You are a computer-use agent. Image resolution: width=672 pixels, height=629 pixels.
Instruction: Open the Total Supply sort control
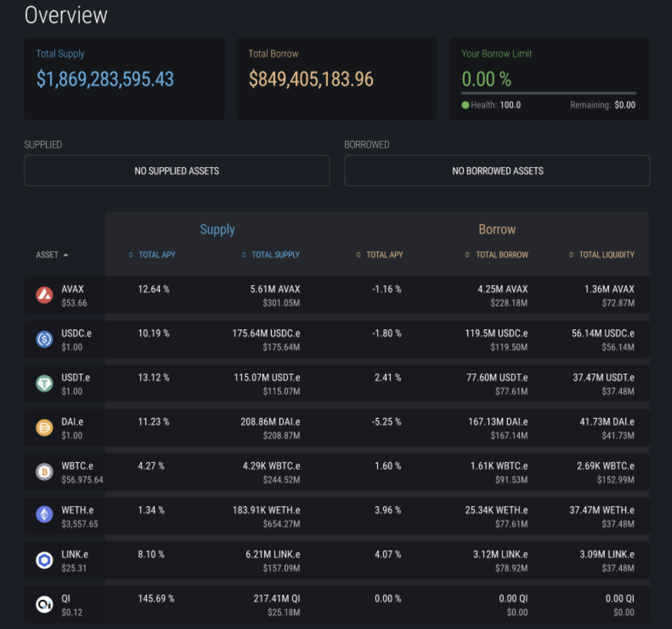(x=243, y=255)
